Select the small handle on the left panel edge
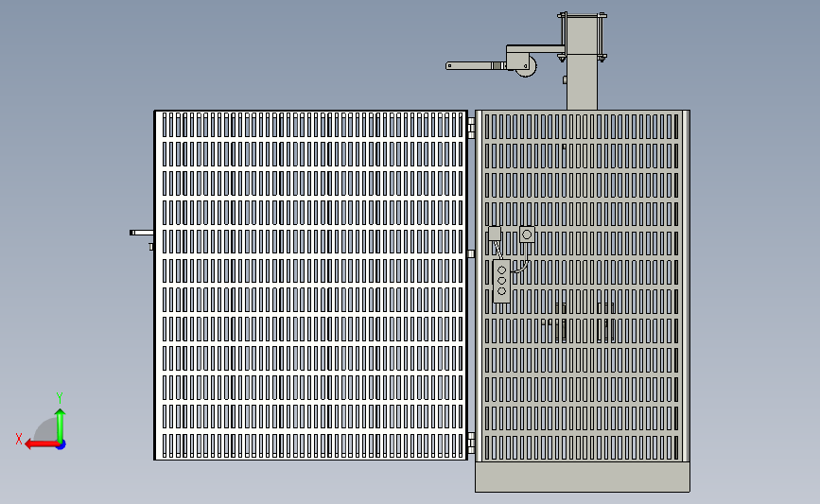The width and height of the screenshot is (820, 504). coord(142,233)
